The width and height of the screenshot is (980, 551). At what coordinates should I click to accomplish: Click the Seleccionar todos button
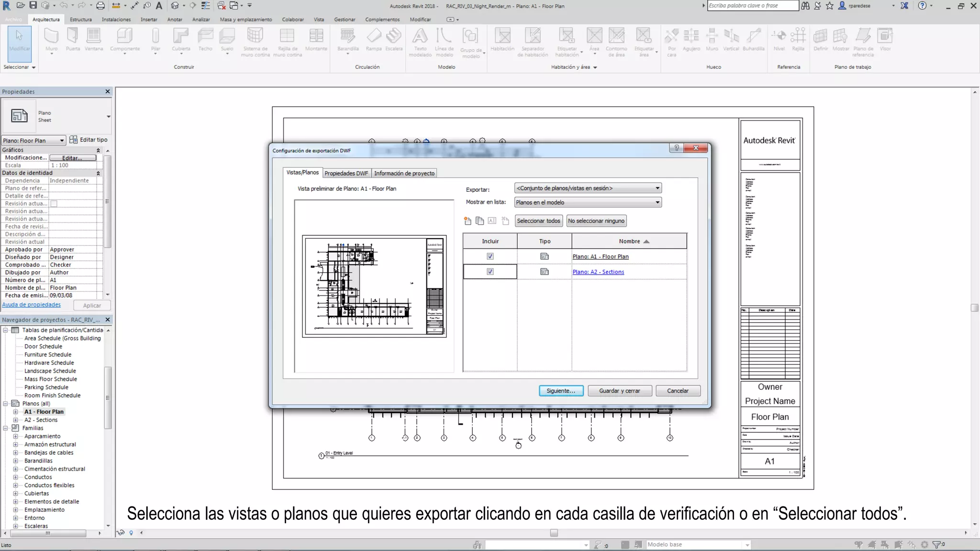coord(538,221)
